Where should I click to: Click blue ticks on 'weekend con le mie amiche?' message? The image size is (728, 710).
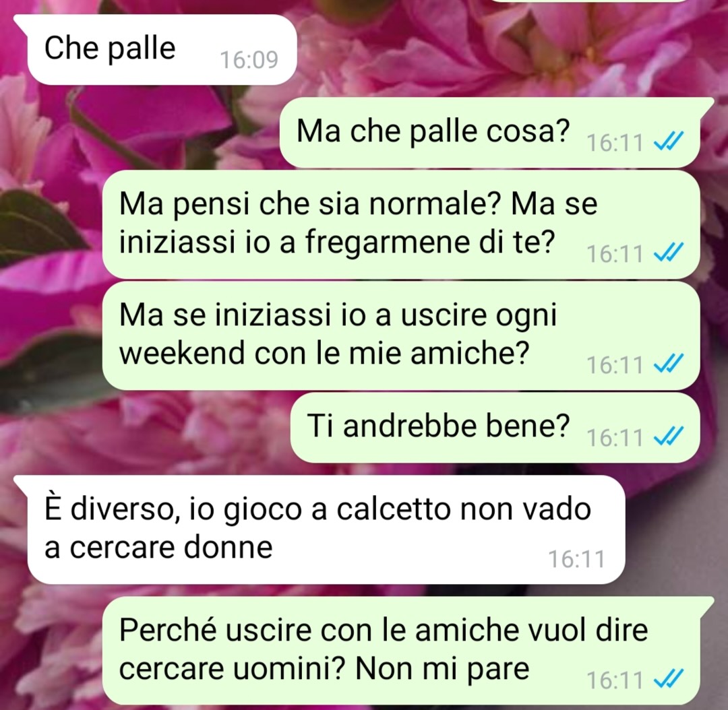(668, 363)
